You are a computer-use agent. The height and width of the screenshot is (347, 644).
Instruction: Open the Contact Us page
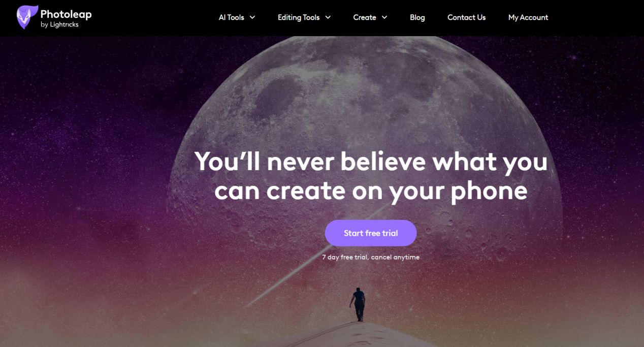coord(466,17)
